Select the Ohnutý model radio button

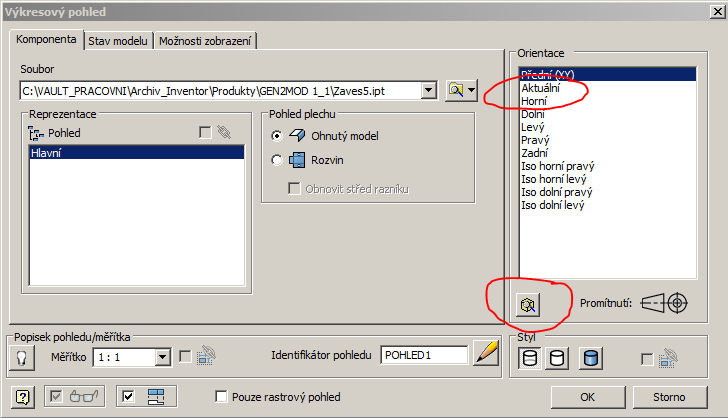pos(277,135)
